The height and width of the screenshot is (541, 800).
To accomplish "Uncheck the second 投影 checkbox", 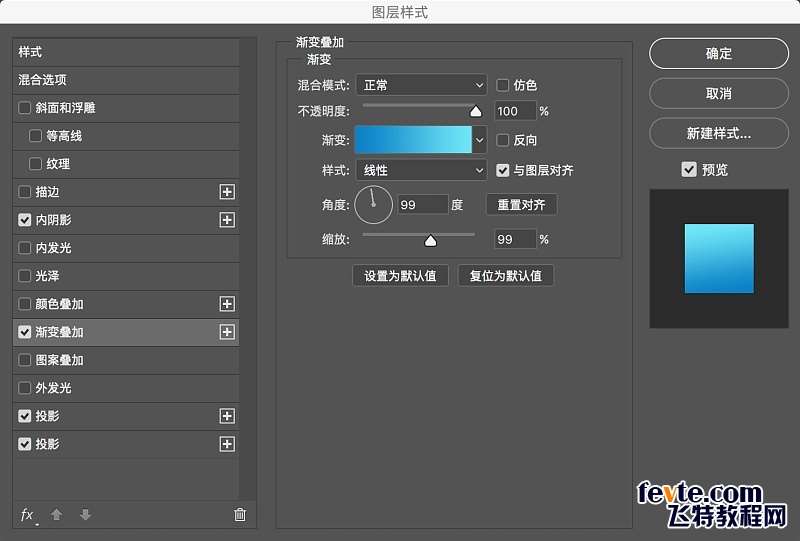I will [24, 444].
